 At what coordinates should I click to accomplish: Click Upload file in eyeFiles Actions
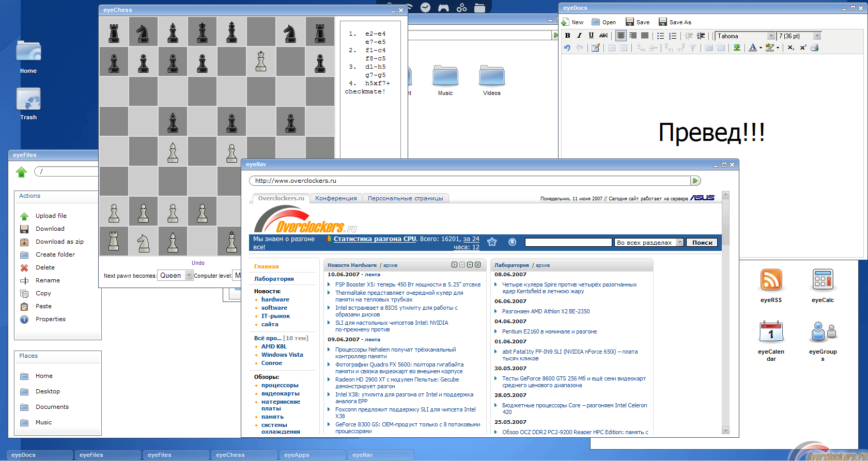51,216
